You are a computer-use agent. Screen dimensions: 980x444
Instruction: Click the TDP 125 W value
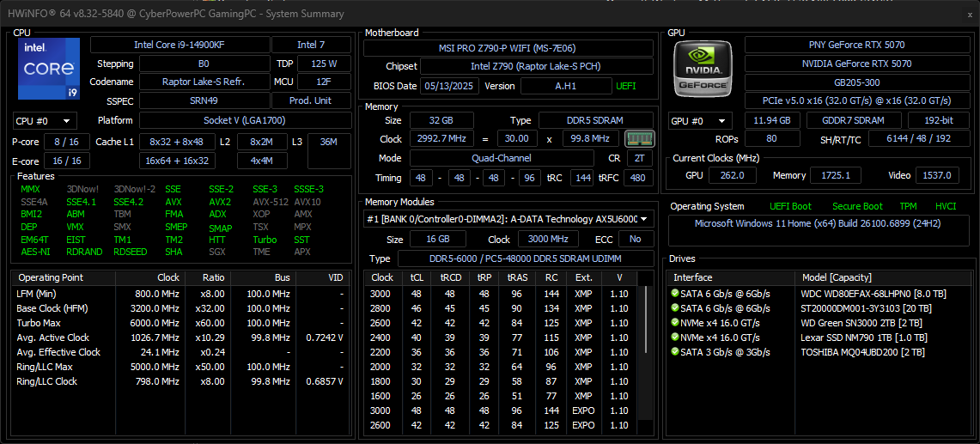(324, 64)
